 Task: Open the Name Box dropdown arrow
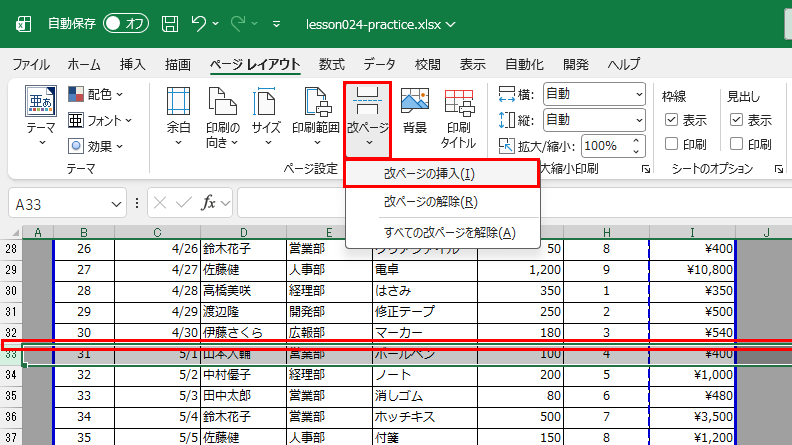coord(117,204)
